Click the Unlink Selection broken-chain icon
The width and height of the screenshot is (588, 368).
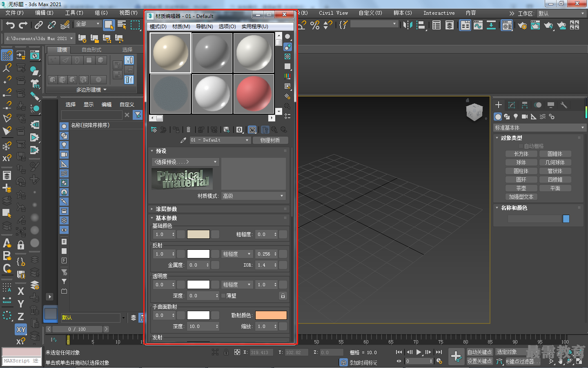pyautogui.click(x=52, y=25)
